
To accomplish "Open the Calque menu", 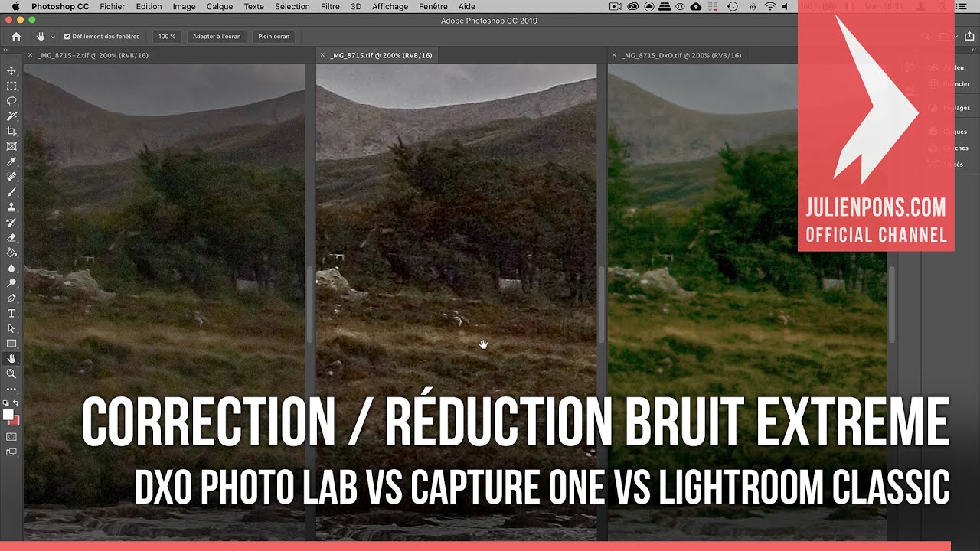I will (220, 6).
